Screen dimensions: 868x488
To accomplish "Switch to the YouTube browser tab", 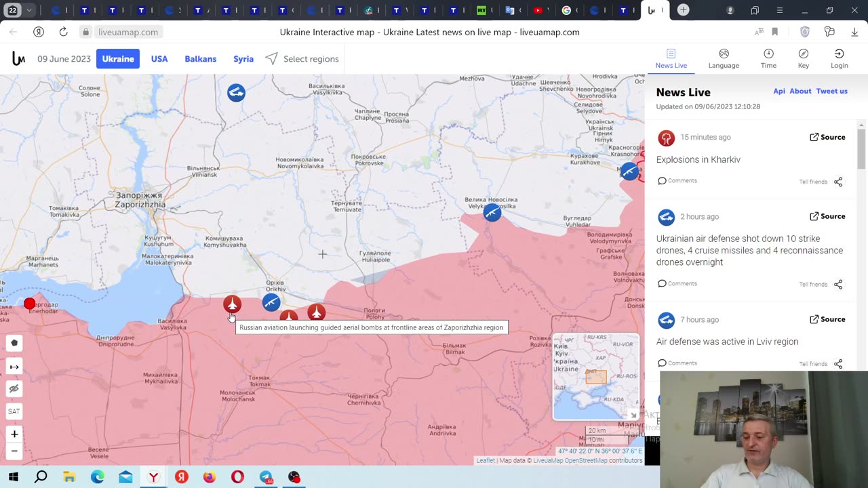I will 538,10.
